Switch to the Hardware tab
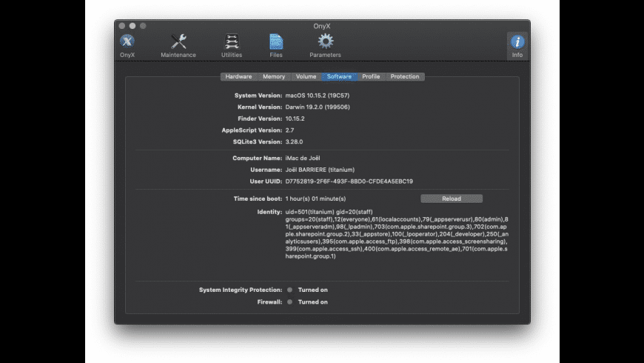This screenshot has width=644, height=363. [238, 76]
